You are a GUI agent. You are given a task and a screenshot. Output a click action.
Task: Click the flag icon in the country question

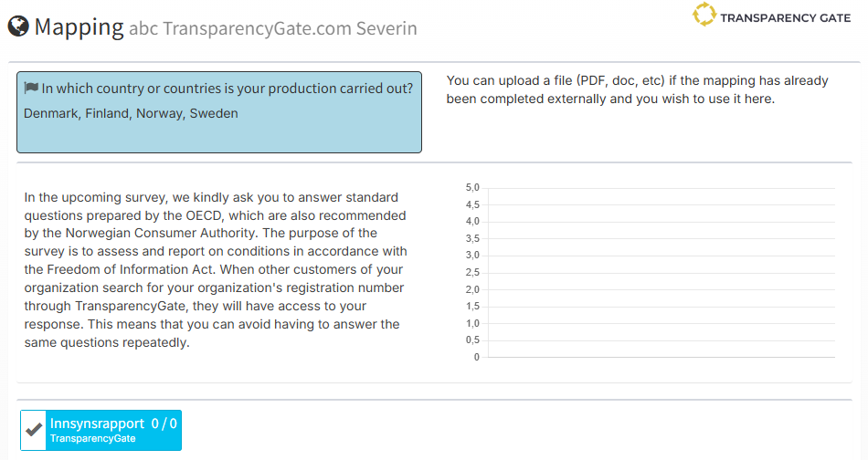31,89
